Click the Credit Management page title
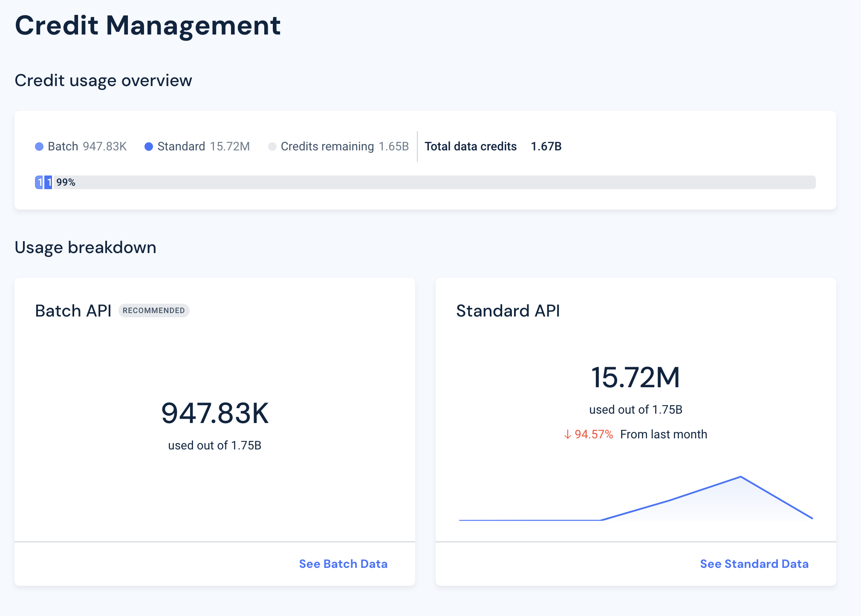The height and width of the screenshot is (616, 861). pyautogui.click(x=147, y=26)
